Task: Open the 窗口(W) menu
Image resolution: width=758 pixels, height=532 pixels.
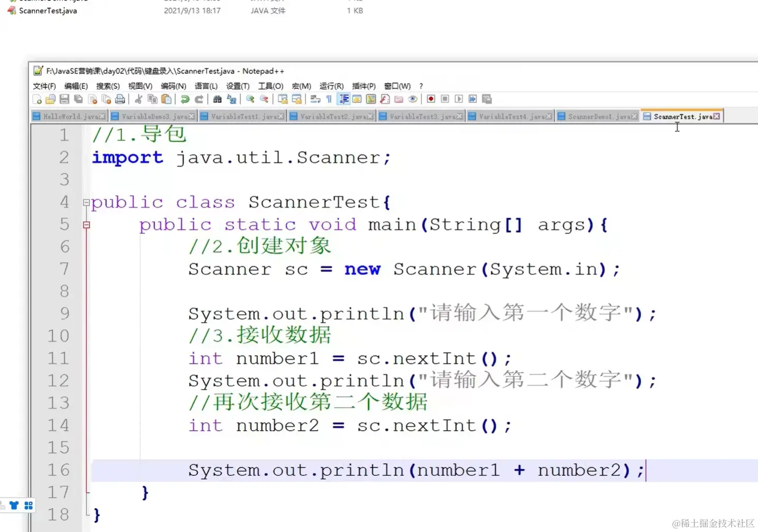Action: click(397, 86)
